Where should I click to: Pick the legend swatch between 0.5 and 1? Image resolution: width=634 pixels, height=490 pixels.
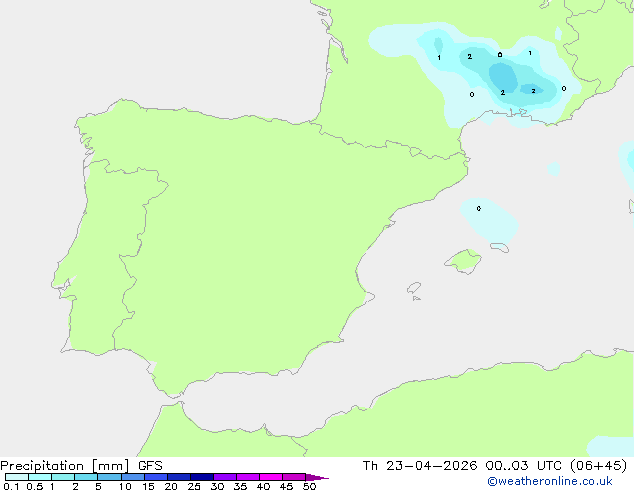coord(40,477)
